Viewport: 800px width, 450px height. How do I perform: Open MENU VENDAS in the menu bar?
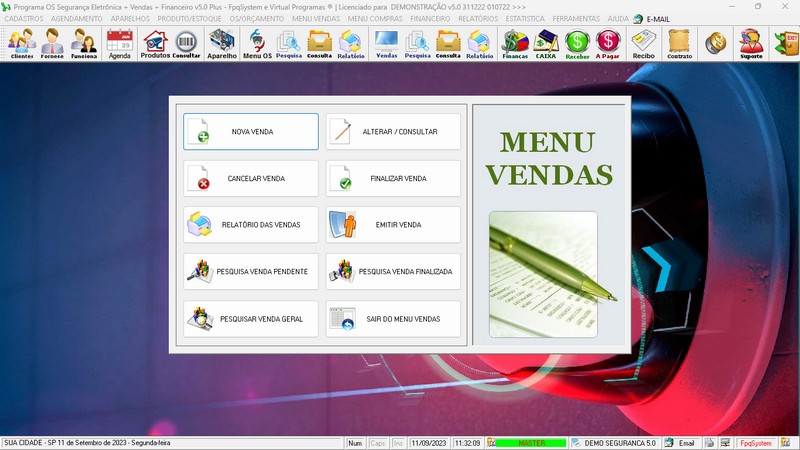coord(316,18)
